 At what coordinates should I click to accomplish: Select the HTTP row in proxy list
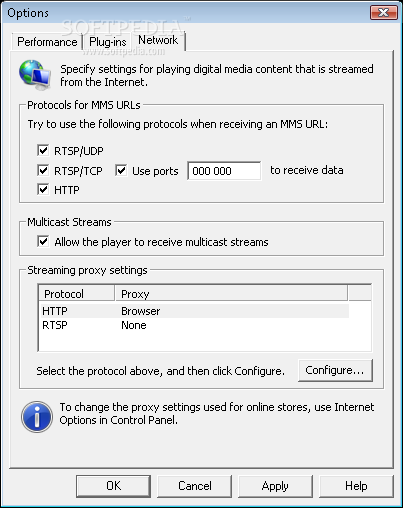(x=194, y=311)
